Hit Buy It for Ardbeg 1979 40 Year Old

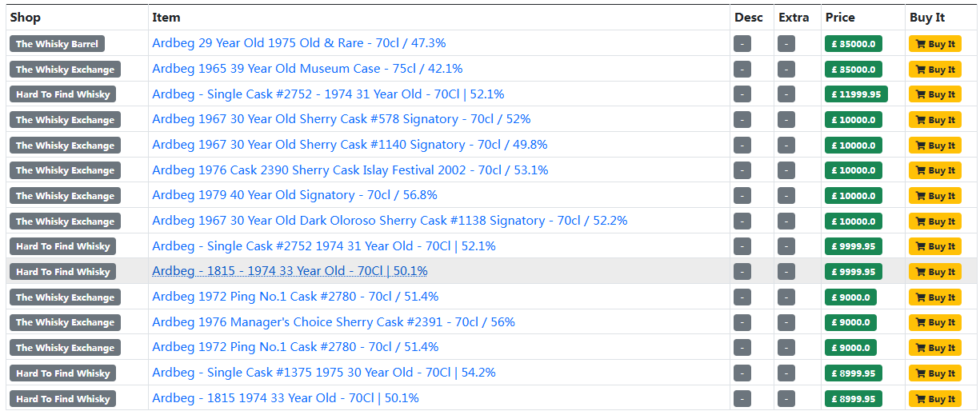pos(934,196)
